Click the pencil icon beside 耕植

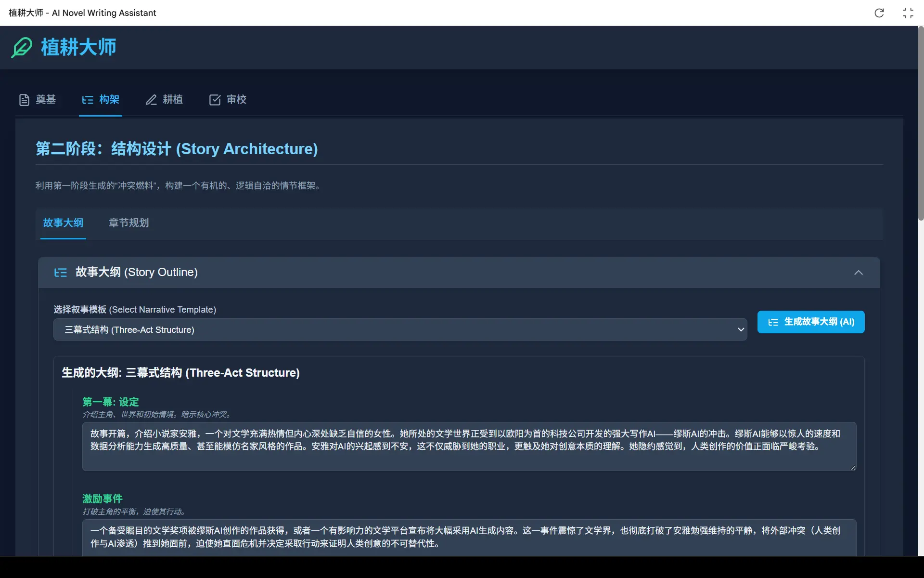(x=151, y=100)
